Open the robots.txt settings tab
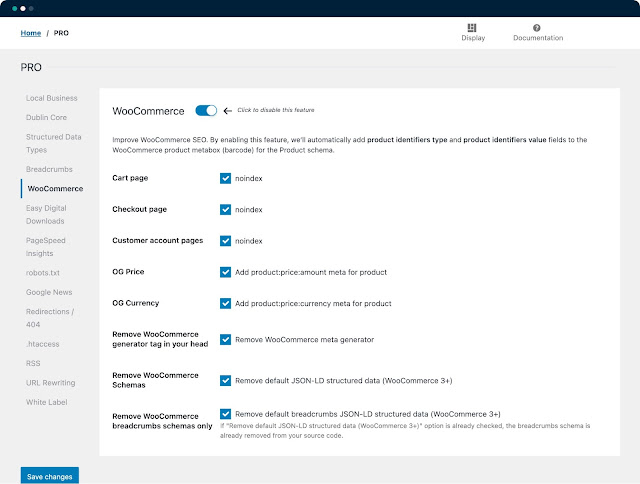 42,273
